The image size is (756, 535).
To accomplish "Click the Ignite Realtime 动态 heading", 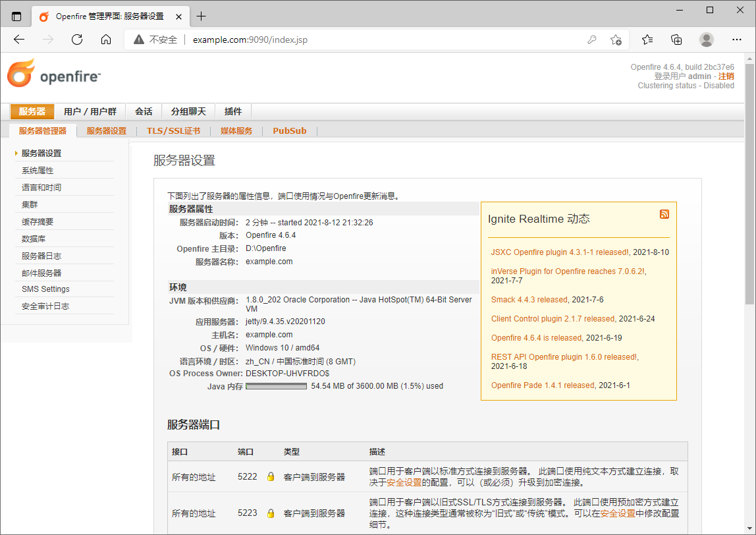I will (539, 219).
